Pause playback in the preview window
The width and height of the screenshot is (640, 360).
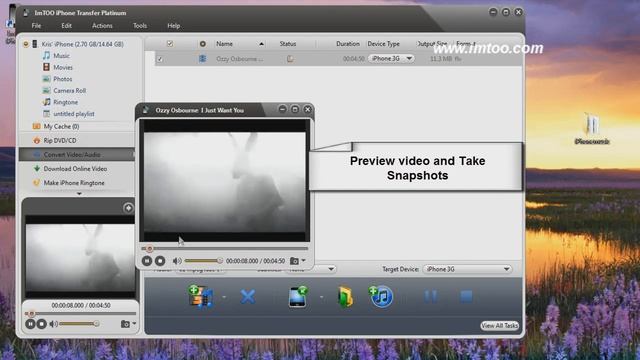coord(147,261)
